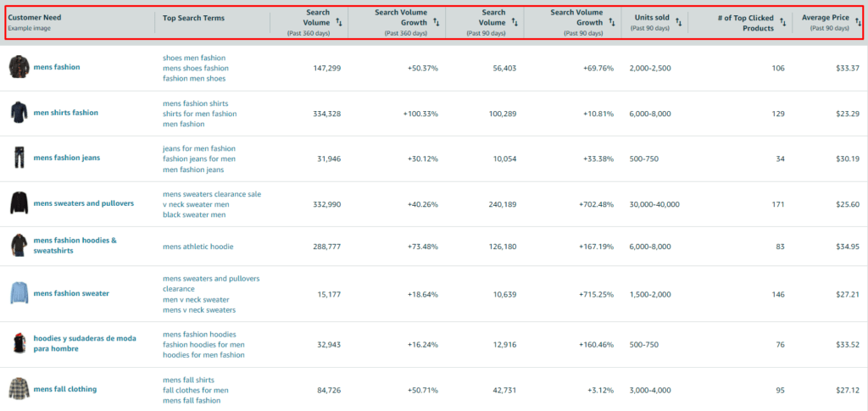The image size is (868, 411).
Task: Click the 240,189 search volume cell
Action: 503,205
